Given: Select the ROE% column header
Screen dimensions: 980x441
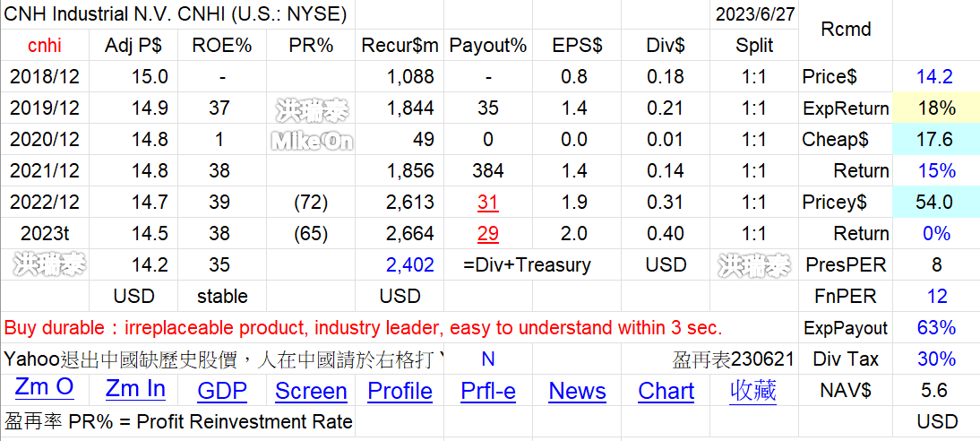Looking at the screenshot, I should pyautogui.click(x=222, y=45).
